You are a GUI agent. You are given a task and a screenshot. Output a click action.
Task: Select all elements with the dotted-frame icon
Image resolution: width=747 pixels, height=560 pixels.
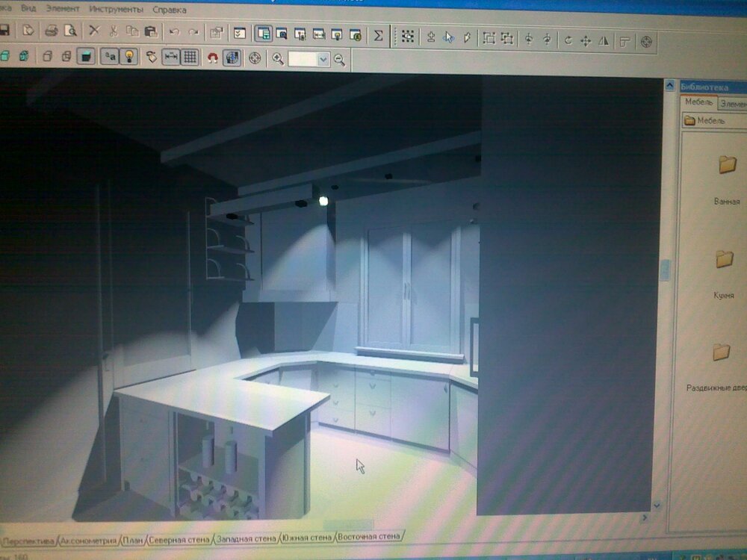pos(408,36)
